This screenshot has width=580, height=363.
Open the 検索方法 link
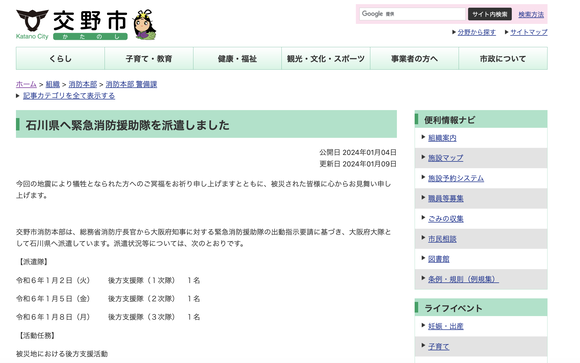coord(531,14)
